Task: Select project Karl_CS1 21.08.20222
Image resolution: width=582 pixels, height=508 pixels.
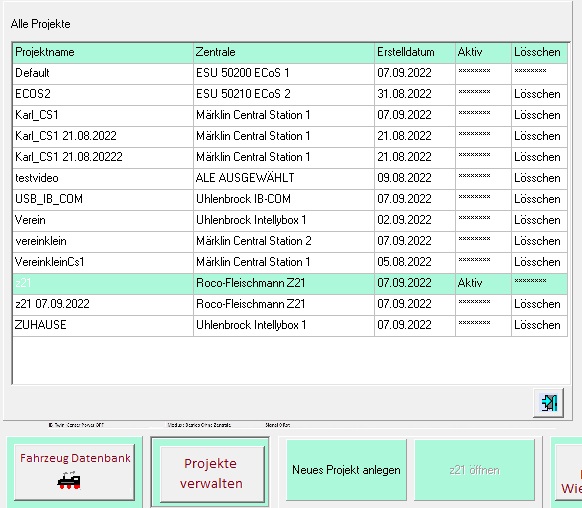Action: (103, 157)
